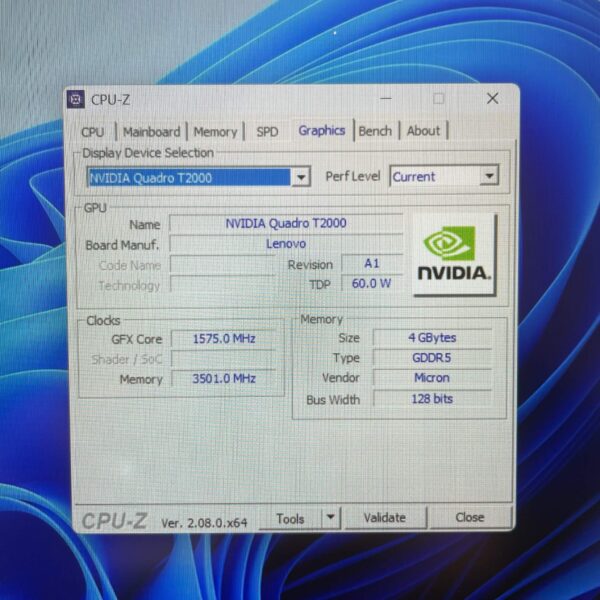The height and width of the screenshot is (600, 600).
Task: Go to the SPD tab
Action: (x=267, y=132)
